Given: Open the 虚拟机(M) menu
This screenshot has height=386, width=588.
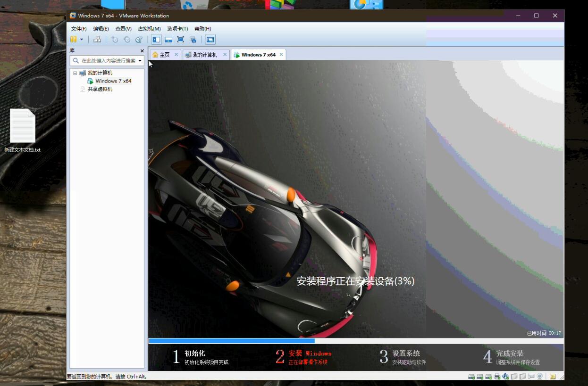Looking at the screenshot, I should (x=149, y=29).
